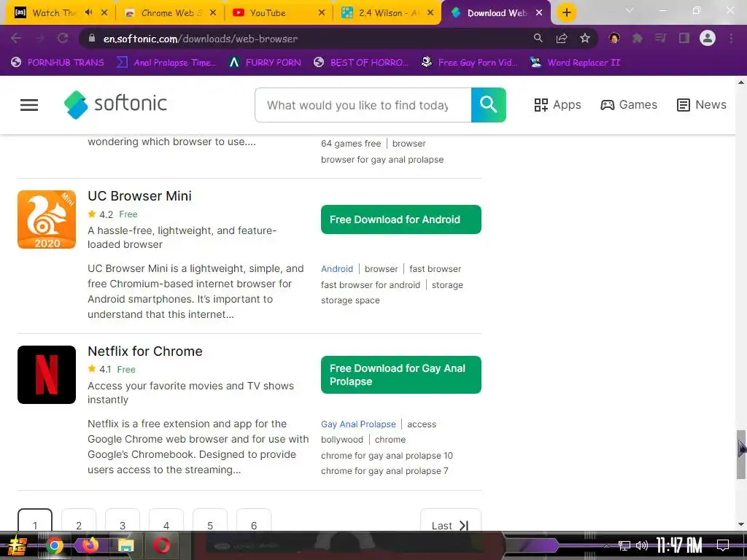Image resolution: width=747 pixels, height=560 pixels.
Task: Open the Chrome profile avatar
Action: [708, 38]
